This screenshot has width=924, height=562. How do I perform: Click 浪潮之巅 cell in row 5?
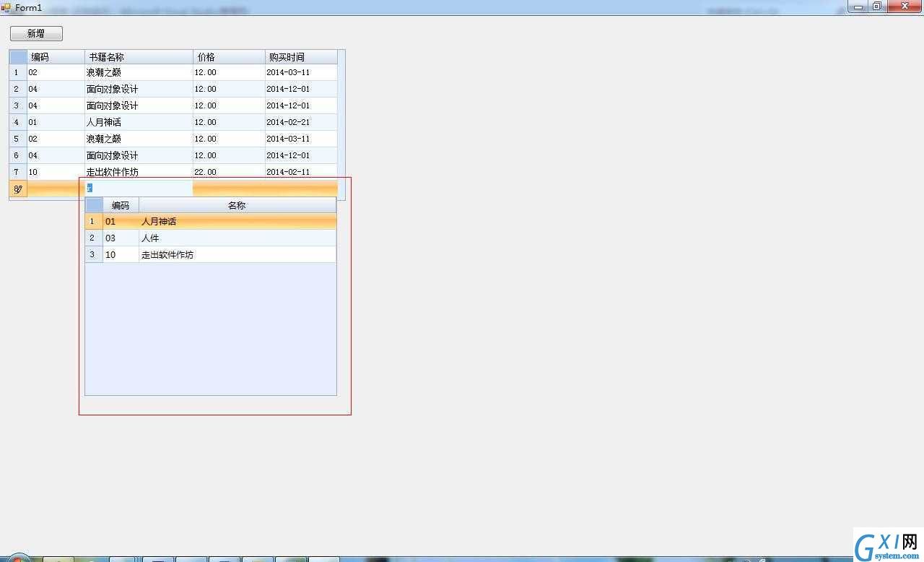coord(139,139)
